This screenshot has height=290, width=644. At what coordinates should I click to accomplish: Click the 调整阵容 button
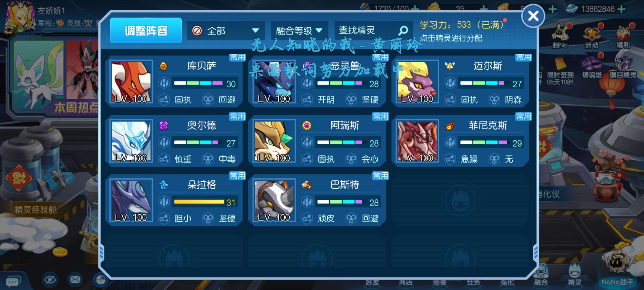click(146, 31)
